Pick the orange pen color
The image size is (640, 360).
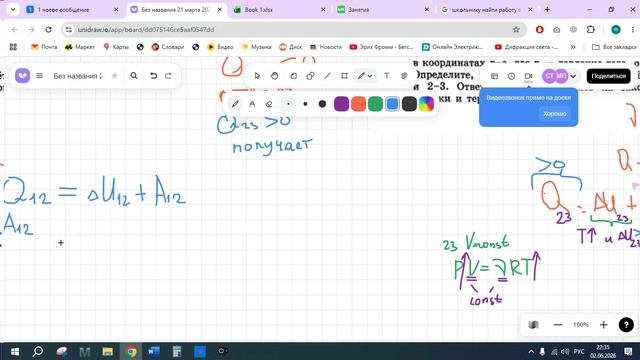coord(358,104)
